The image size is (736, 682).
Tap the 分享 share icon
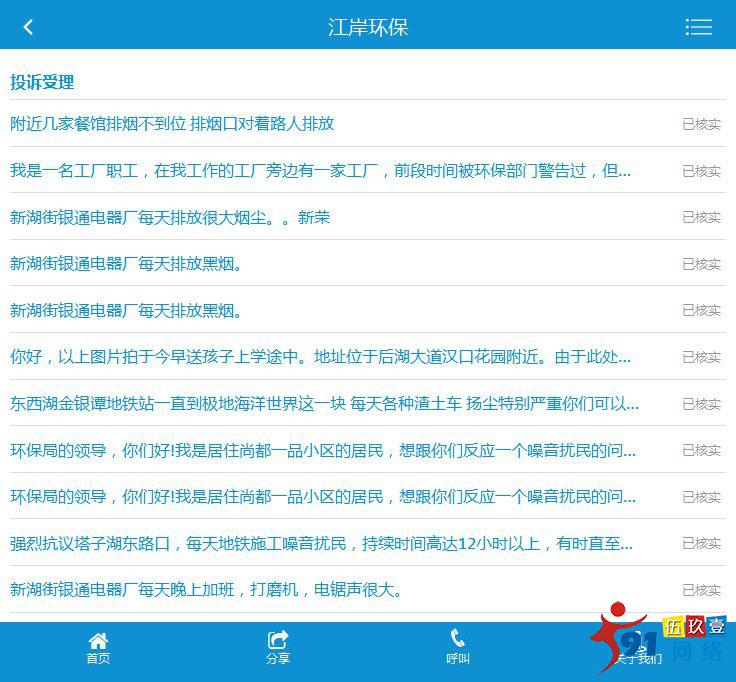[x=278, y=648]
